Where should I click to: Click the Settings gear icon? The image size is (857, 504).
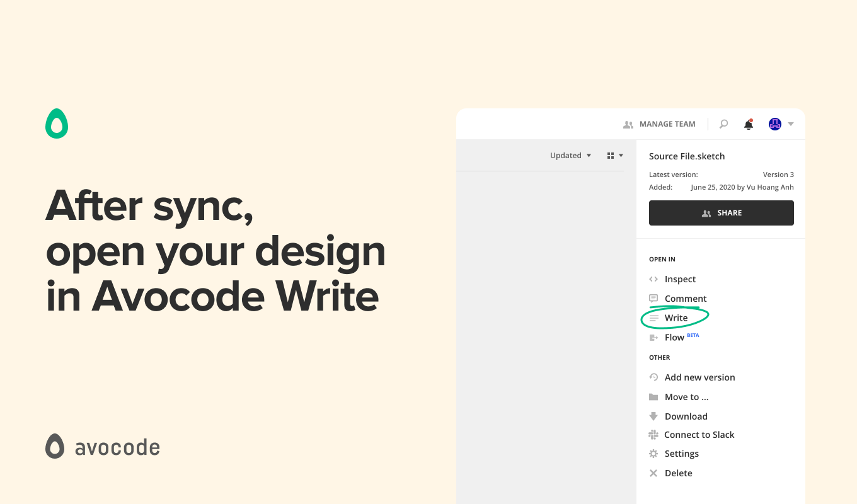(653, 454)
